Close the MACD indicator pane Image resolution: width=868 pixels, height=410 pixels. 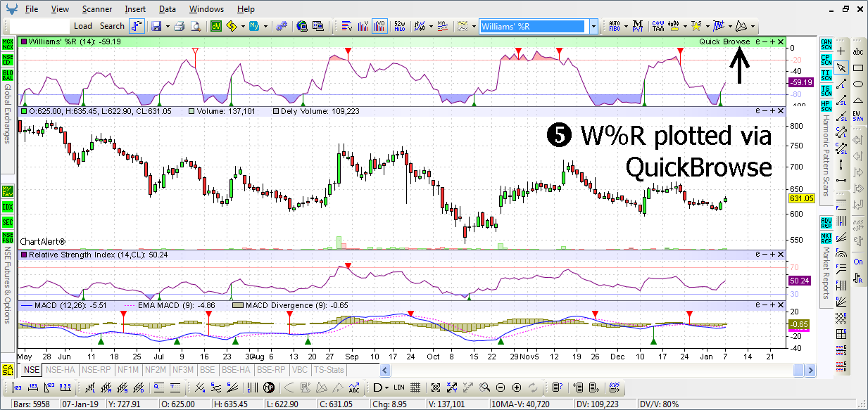pos(781,306)
